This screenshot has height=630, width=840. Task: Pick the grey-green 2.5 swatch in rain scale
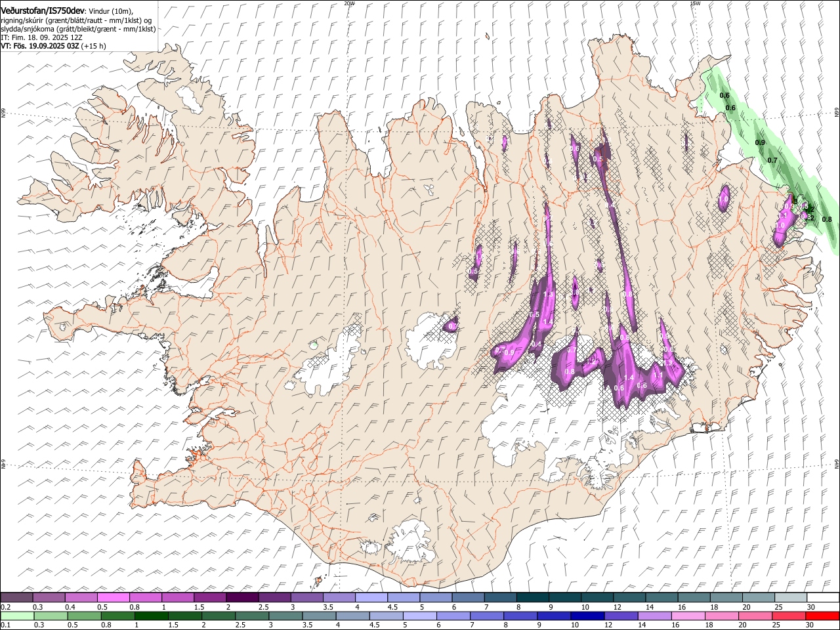click(253, 616)
